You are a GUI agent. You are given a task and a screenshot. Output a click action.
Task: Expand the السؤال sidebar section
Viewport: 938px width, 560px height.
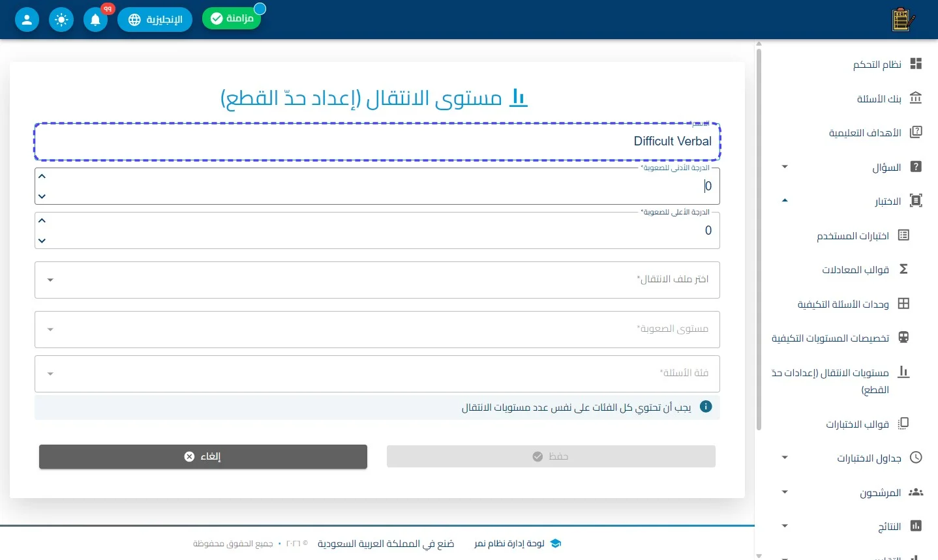pyautogui.click(x=785, y=167)
